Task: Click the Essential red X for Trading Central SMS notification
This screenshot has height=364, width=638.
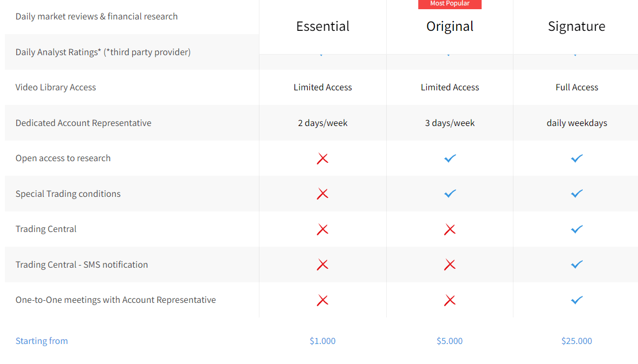Action: 322,265
